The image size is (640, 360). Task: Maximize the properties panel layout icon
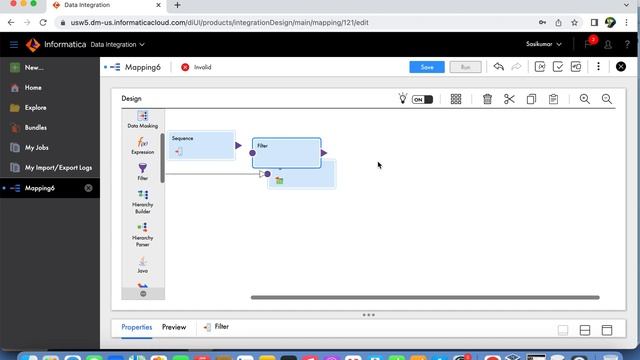click(607, 330)
